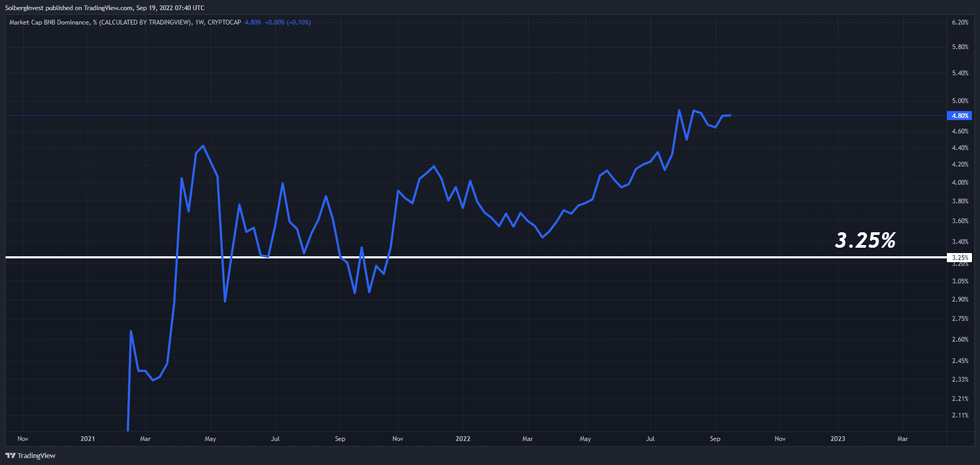Click the blue line's latest data point

730,115
